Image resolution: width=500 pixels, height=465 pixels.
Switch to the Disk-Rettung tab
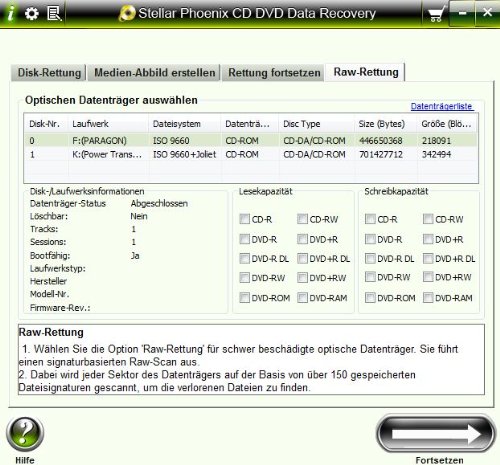(x=49, y=73)
